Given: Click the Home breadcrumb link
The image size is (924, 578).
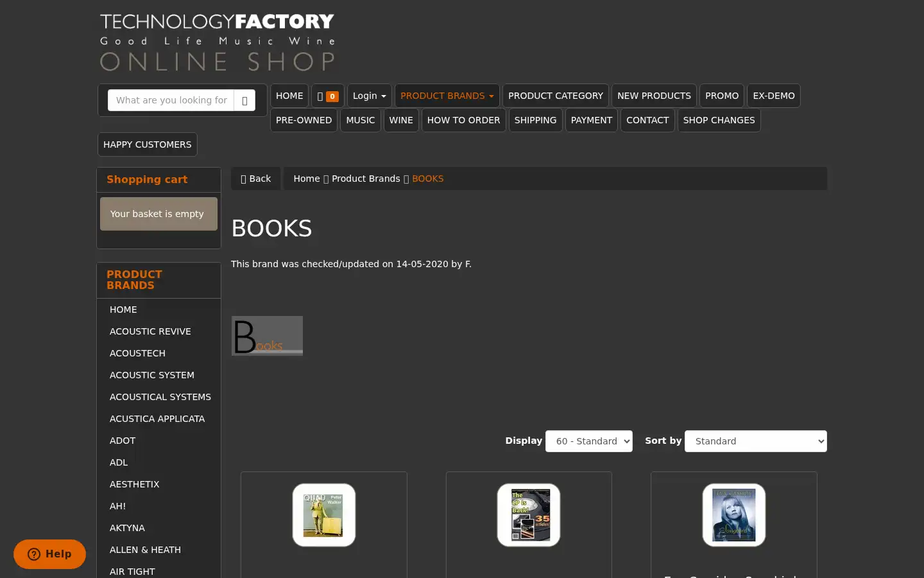Looking at the screenshot, I should pyautogui.click(x=307, y=179).
